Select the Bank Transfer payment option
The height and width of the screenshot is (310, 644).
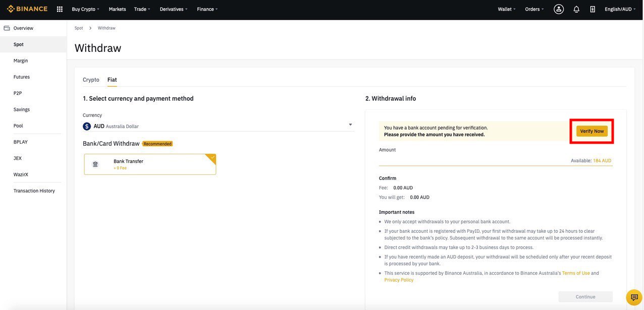150,164
